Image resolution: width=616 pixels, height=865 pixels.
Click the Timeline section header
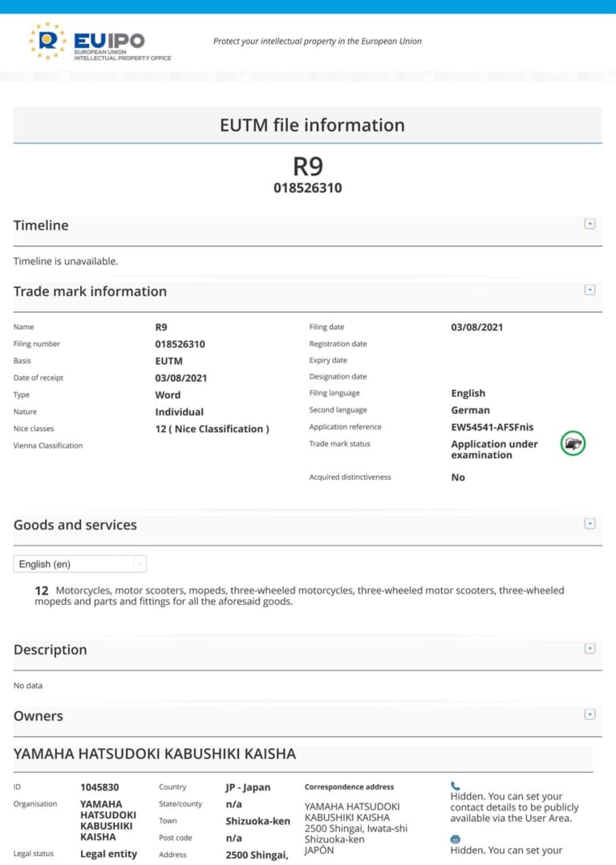[41, 225]
